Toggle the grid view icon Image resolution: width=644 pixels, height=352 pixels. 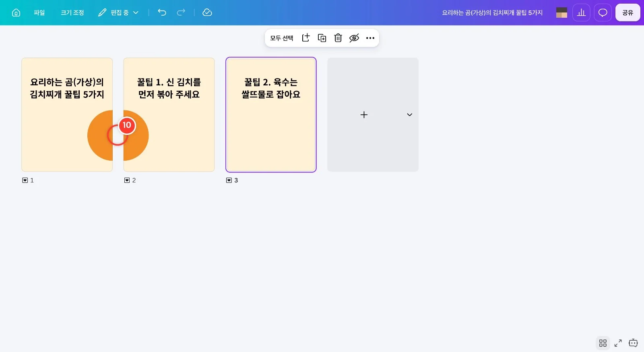(x=603, y=343)
